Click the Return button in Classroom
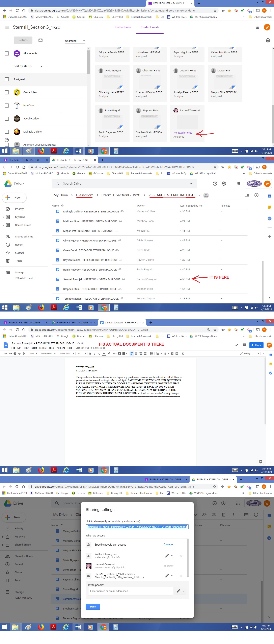 click(x=23, y=40)
